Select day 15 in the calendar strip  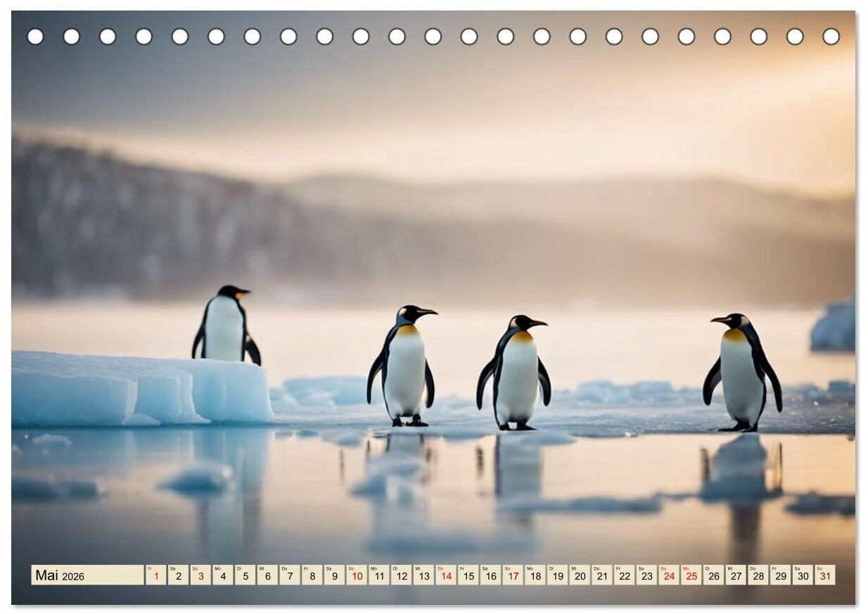(468, 575)
